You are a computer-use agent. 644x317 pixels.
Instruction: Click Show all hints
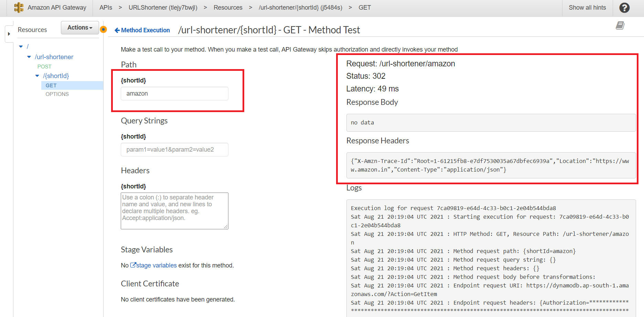click(587, 8)
